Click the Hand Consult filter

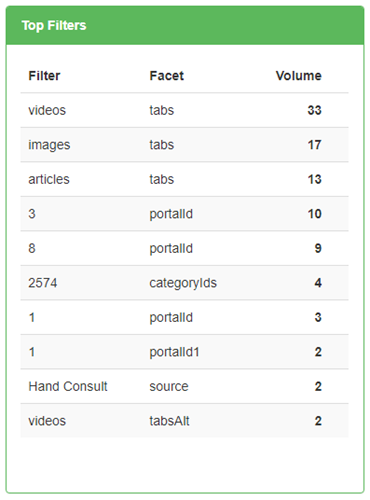68,386
